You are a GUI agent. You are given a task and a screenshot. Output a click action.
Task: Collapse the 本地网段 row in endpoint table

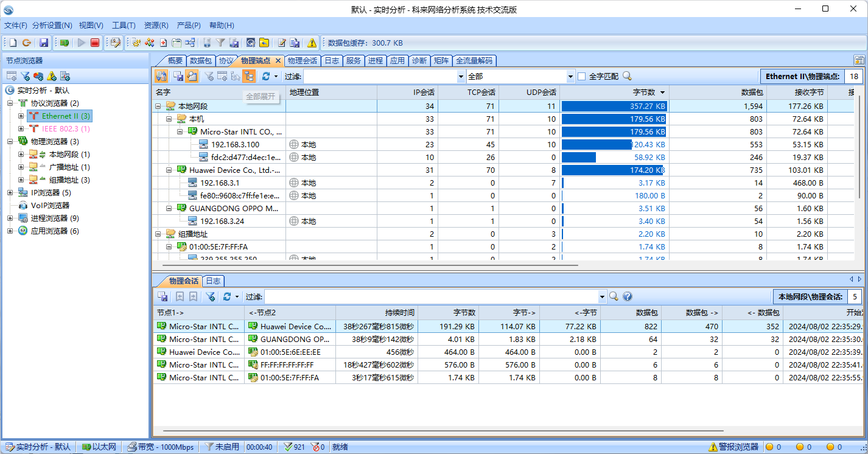pyautogui.click(x=158, y=106)
